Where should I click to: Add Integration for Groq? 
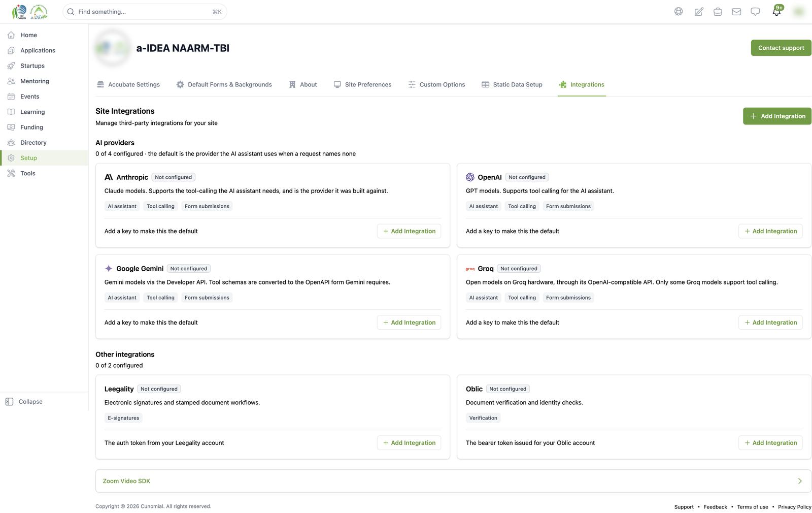click(x=770, y=323)
